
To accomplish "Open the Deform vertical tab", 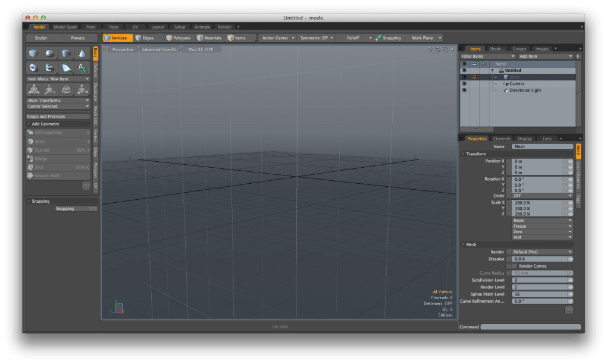I will [96, 71].
